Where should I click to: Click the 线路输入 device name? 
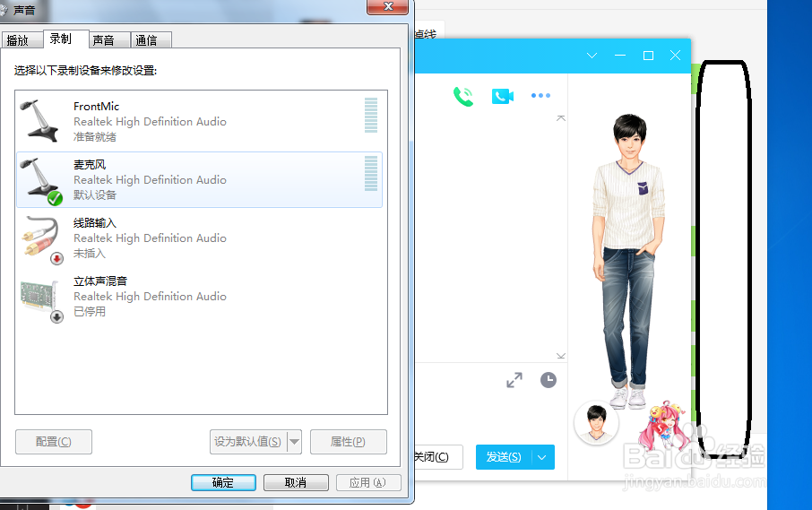coord(95,223)
